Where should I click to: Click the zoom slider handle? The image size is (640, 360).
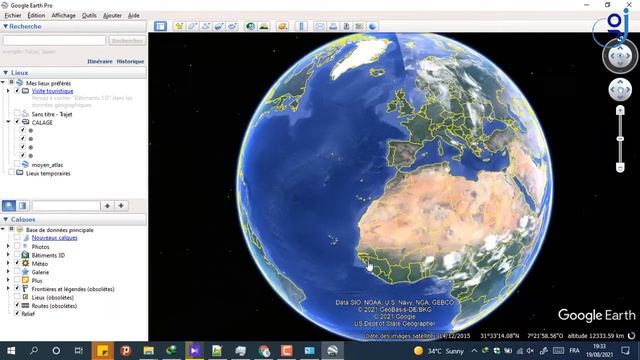click(x=620, y=139)
